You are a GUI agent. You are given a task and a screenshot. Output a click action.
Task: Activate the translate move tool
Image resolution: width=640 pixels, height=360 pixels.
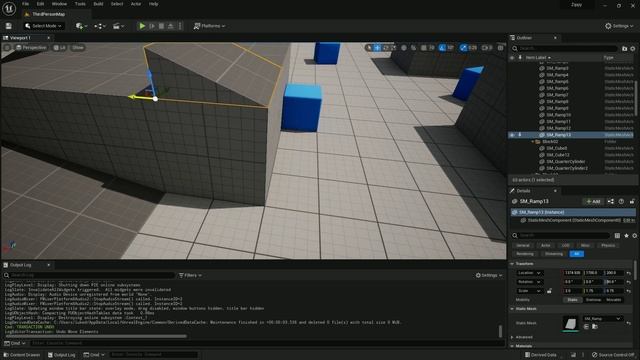(377, 48)
